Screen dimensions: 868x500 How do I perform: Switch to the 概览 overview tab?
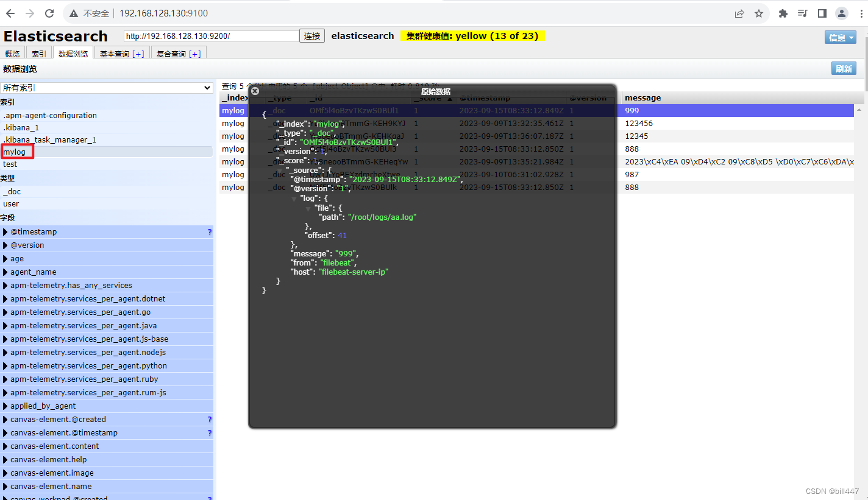12,54
